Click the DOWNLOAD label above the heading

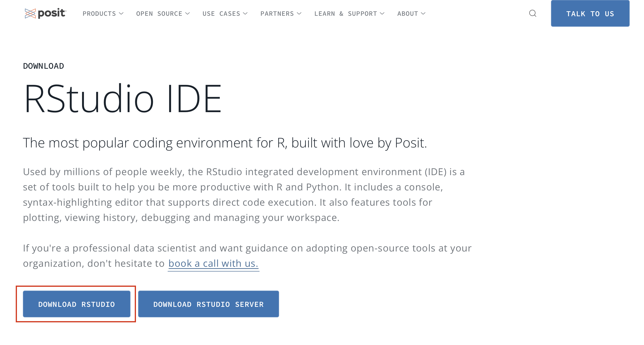(x=43, y=66)
